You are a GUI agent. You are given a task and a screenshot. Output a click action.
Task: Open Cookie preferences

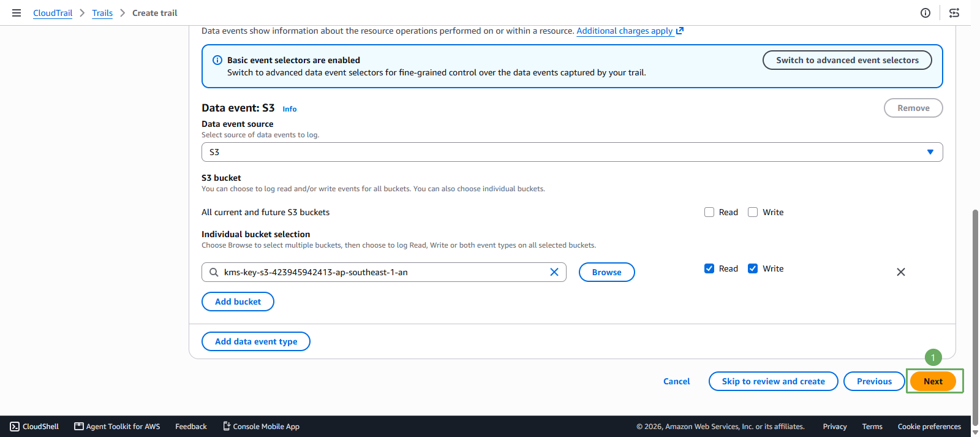point(929,427)
